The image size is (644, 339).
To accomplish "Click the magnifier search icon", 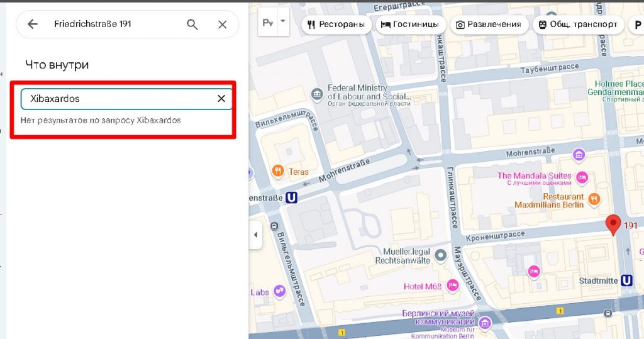I will coord(192,25).
